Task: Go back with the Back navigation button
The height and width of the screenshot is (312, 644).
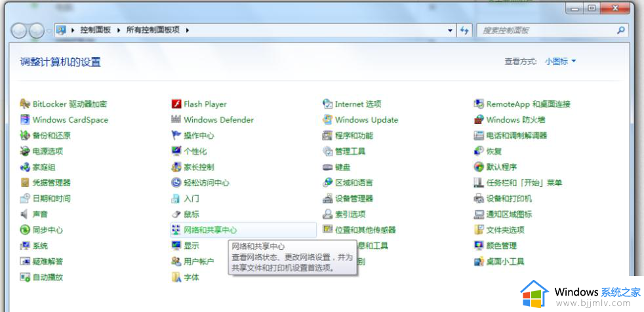Action: [19, 30]
